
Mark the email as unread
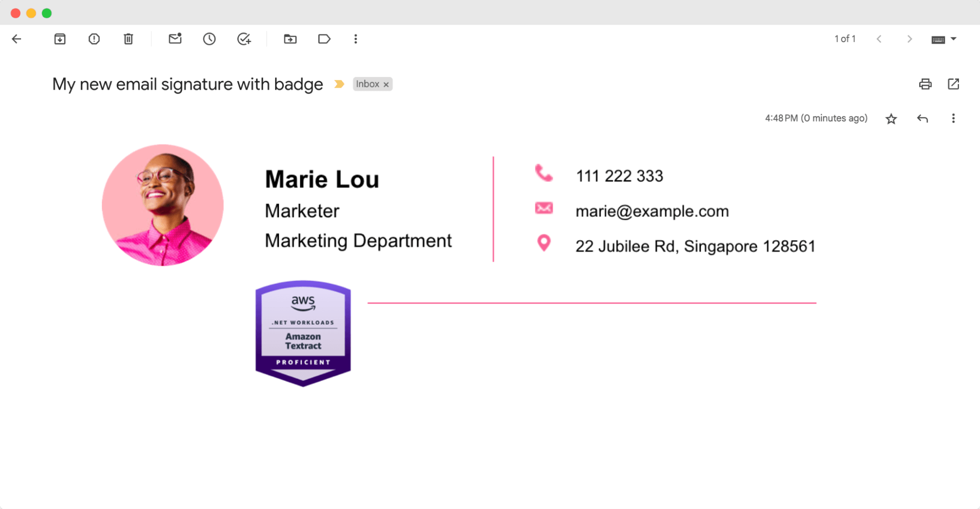(175, 39)
